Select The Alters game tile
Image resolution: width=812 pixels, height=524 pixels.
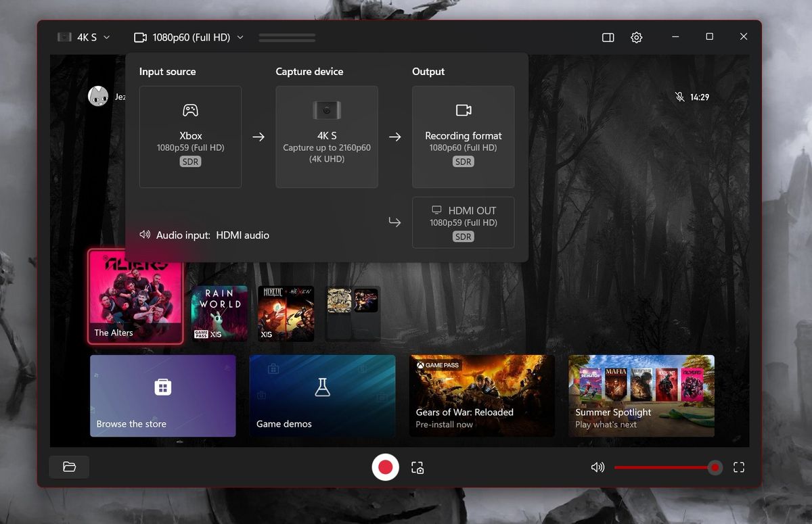135,296
